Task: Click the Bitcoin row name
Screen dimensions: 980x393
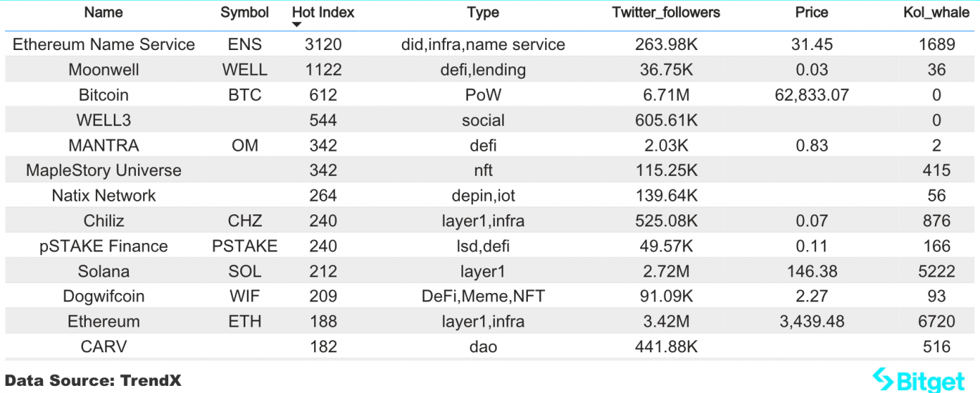Action: (x=104, y=95)
